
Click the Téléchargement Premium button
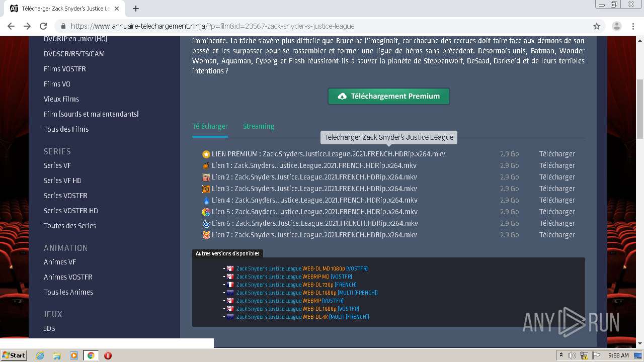388,96
